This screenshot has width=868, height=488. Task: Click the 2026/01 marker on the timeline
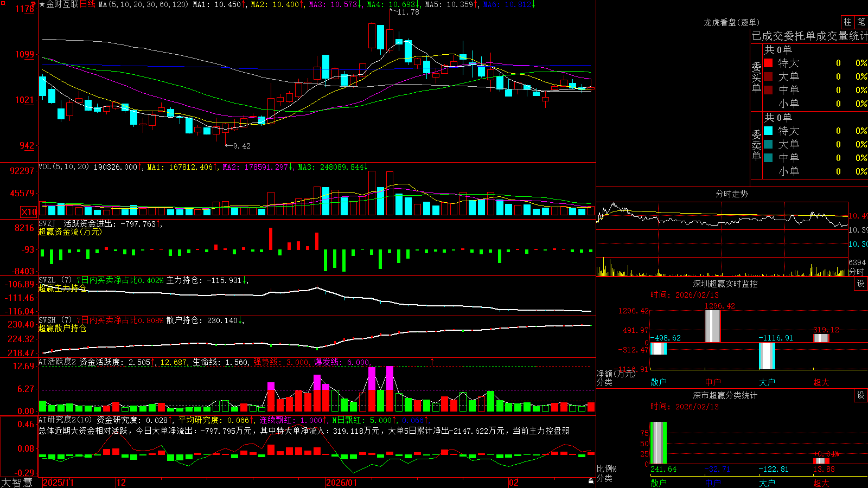[342, 483]
